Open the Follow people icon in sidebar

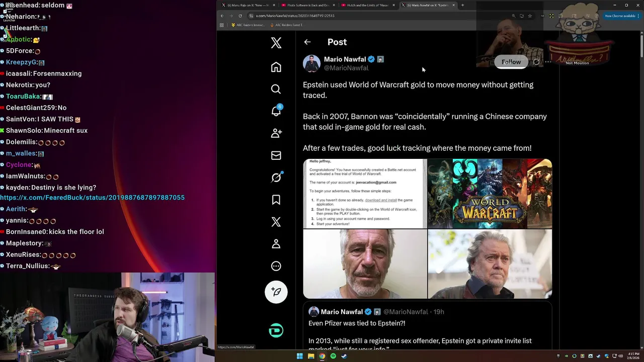click(276, 133)
